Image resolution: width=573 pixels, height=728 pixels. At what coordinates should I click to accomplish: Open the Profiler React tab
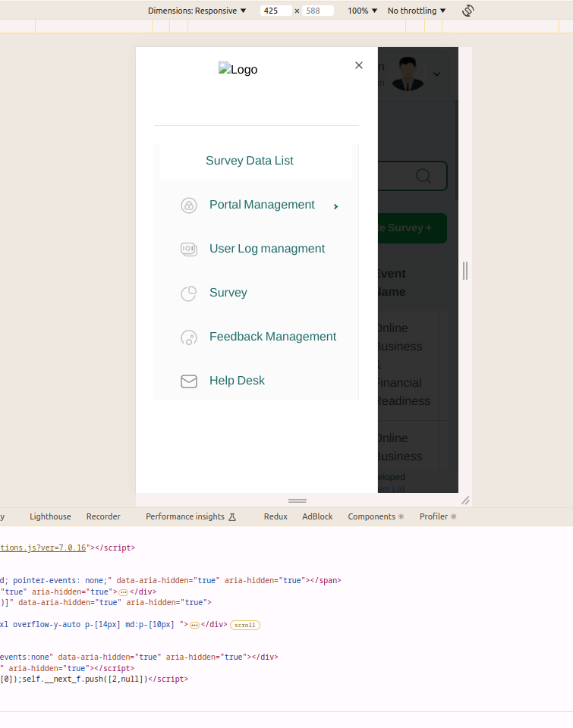coord(438,516)
